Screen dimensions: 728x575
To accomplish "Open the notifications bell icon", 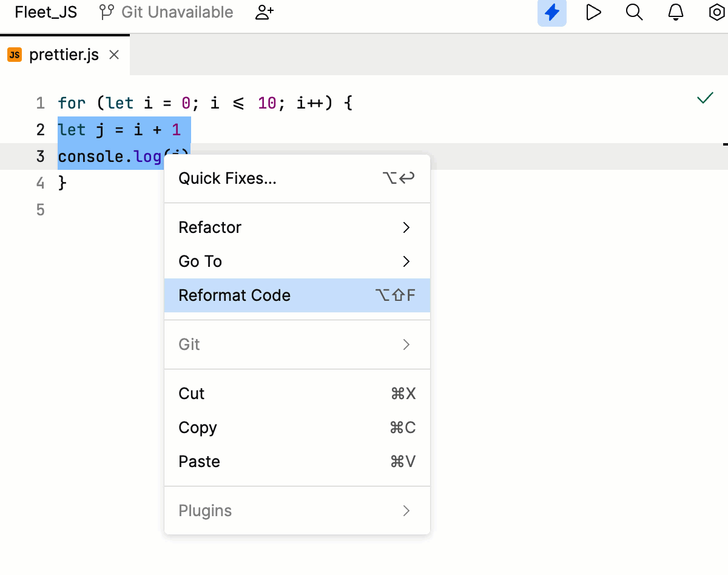I will [x=675, y=12].
